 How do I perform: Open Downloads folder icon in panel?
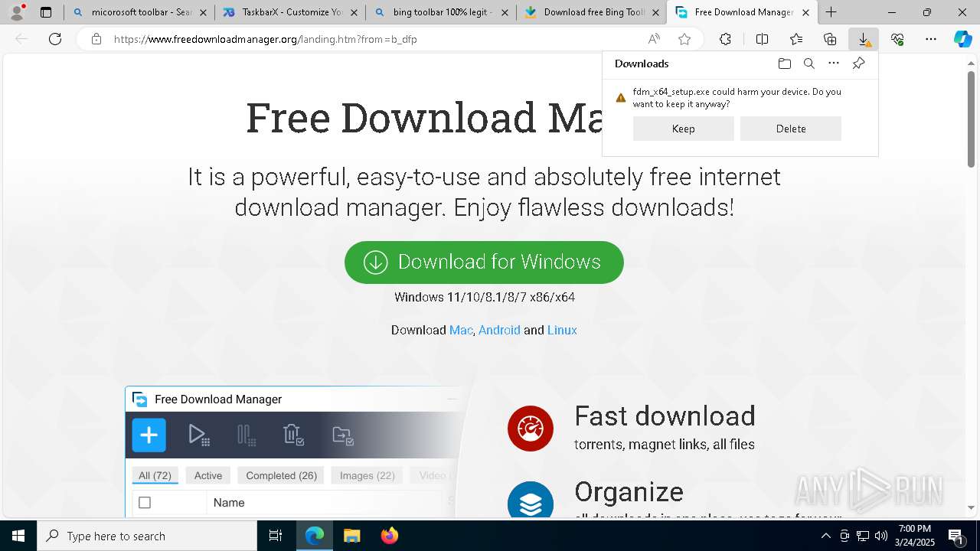point(784,64)
